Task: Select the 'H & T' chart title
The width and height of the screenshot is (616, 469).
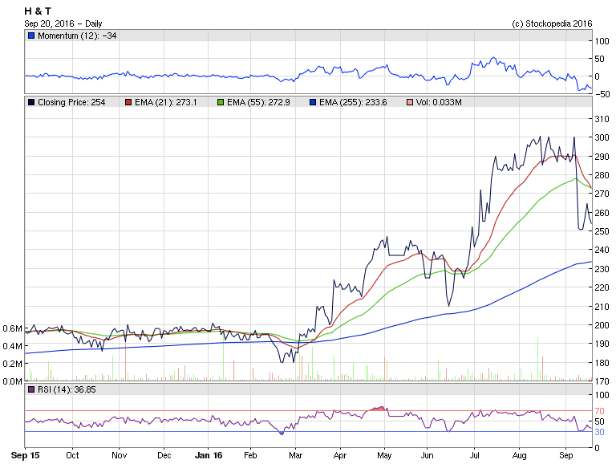Action: (38, 11)
